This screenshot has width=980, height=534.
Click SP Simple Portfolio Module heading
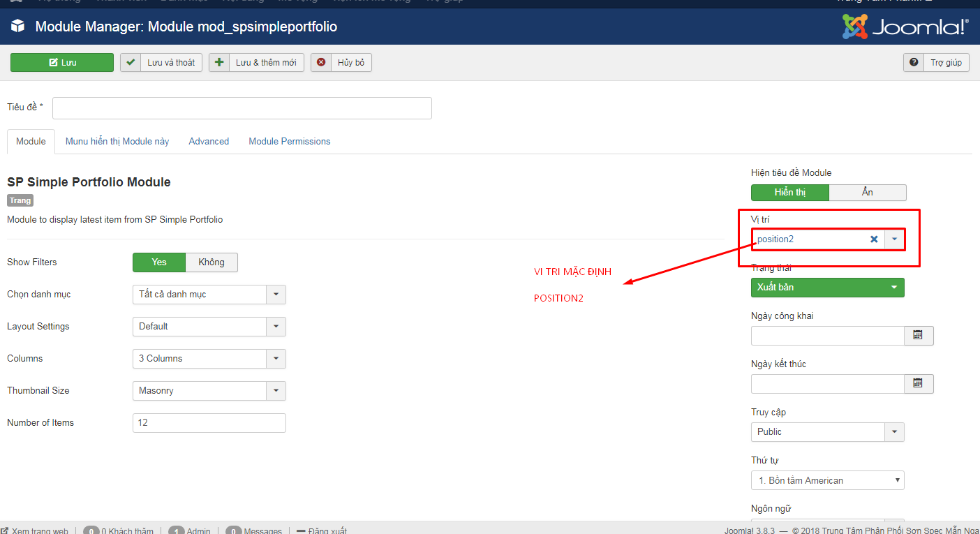pyautogui.click(x=89, y=182)
